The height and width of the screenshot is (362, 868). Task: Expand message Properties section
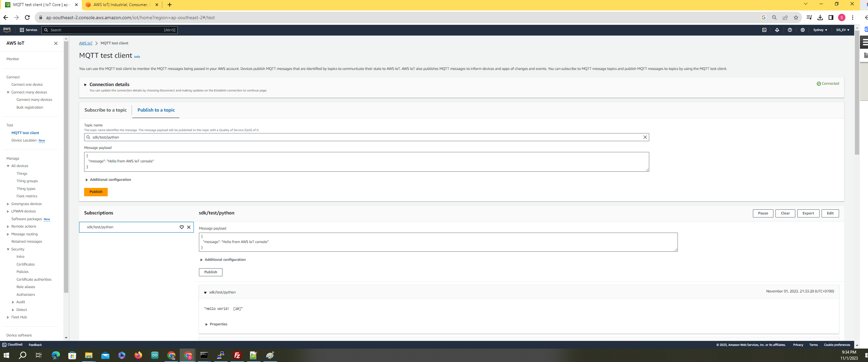point(216,324)
